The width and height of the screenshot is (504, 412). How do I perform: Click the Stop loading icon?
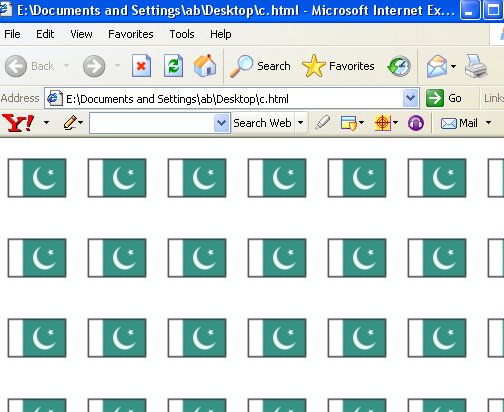point(141,66)
